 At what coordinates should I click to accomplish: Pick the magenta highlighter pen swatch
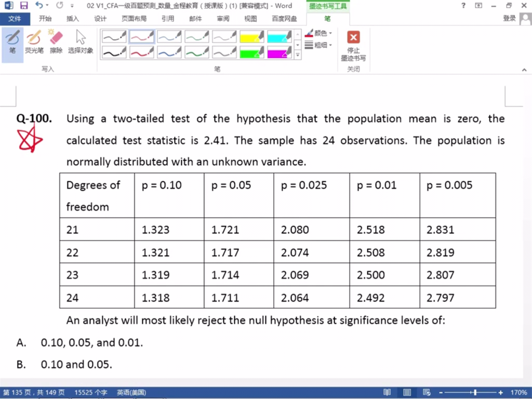tap(280, 52)
